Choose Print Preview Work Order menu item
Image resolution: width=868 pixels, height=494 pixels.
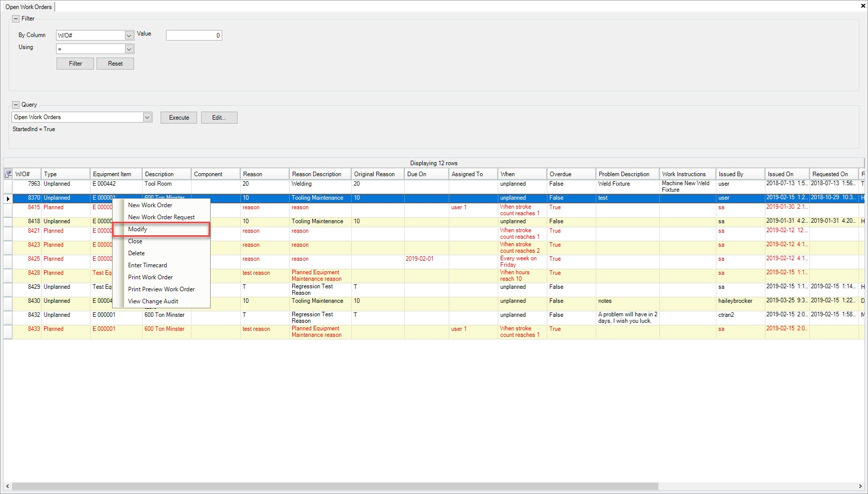click(161, 289)
